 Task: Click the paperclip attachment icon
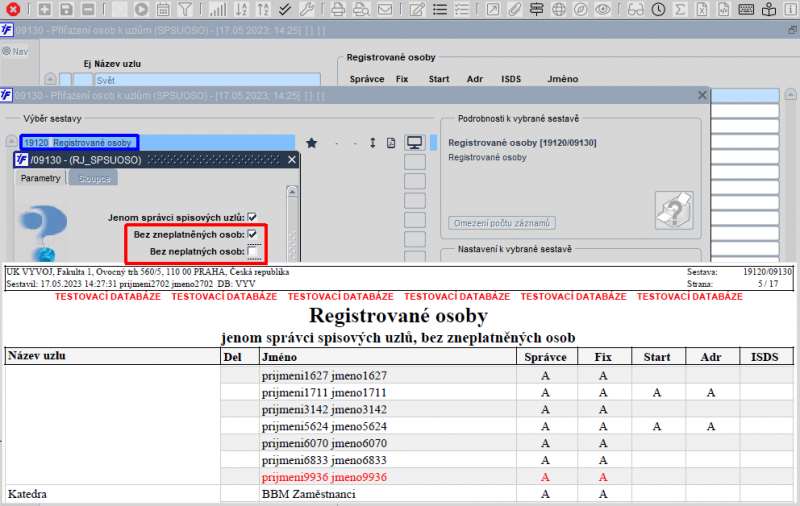tap(515, 9)
